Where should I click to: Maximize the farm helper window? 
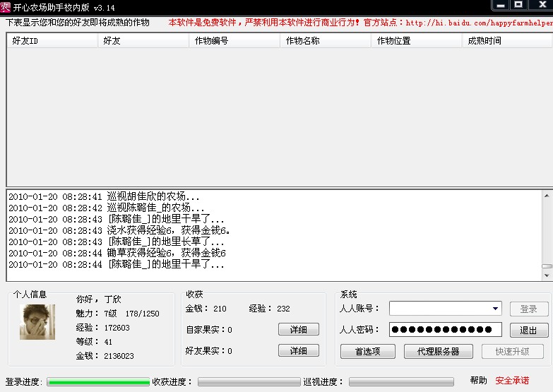(x=518, y=5)
